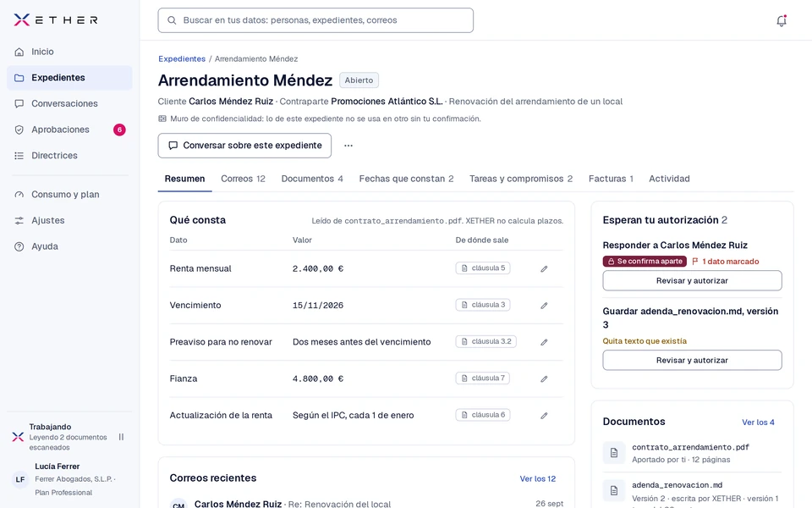Open the notifications bell
The width and height of the screenshot is (812, 508).
(x=782, y=20)
